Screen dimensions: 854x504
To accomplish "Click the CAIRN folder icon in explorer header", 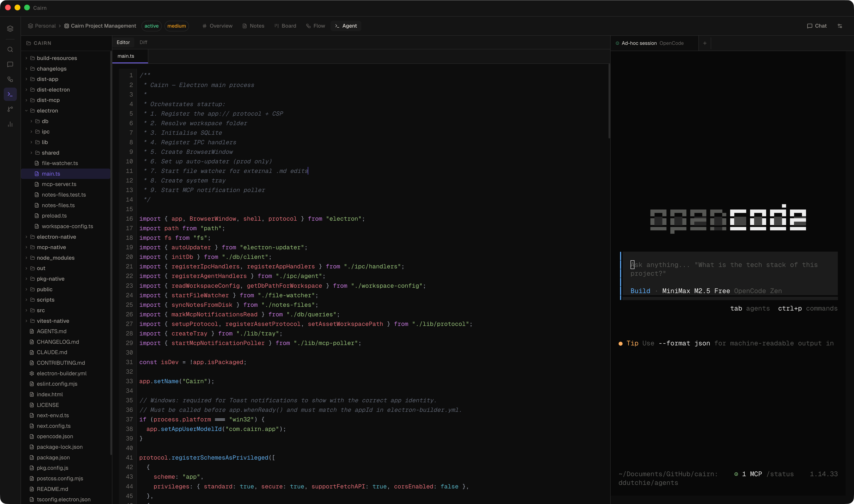I will tap(28, 43).
